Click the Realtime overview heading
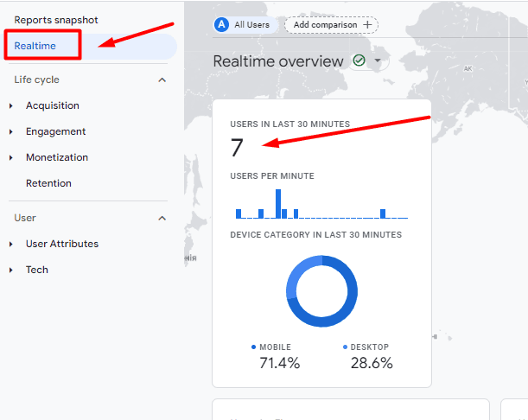 tap(278, 61)
